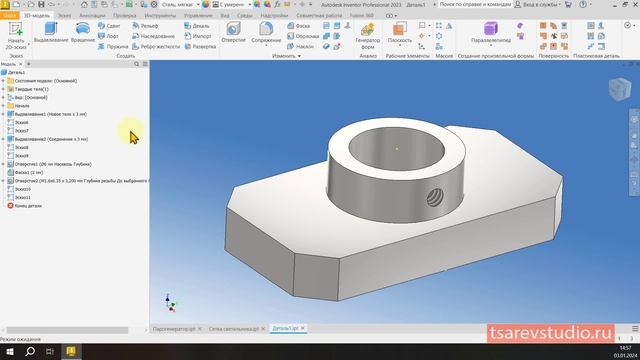Click the search field Поиск по справке и командам
This screenshot has height=360, width=640.
[x=475, y=4]
